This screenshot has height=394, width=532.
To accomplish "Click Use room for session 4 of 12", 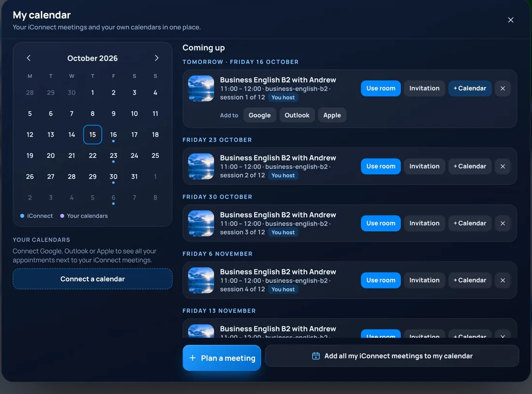I will pyautogui.click(x=381, y=281).
